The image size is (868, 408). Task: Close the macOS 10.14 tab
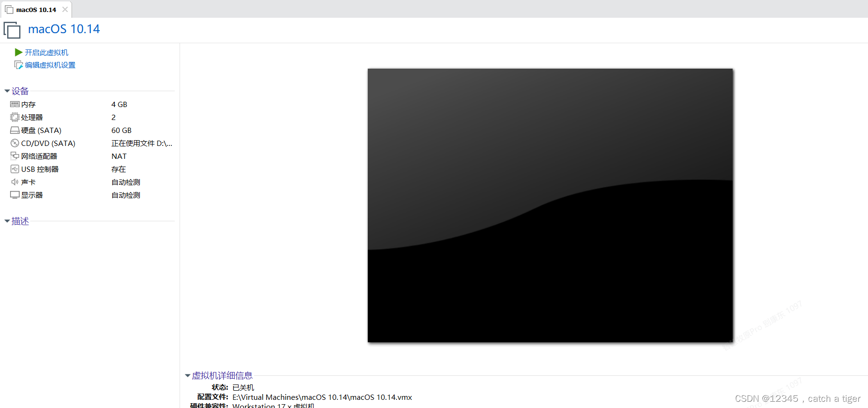[65, 9]
